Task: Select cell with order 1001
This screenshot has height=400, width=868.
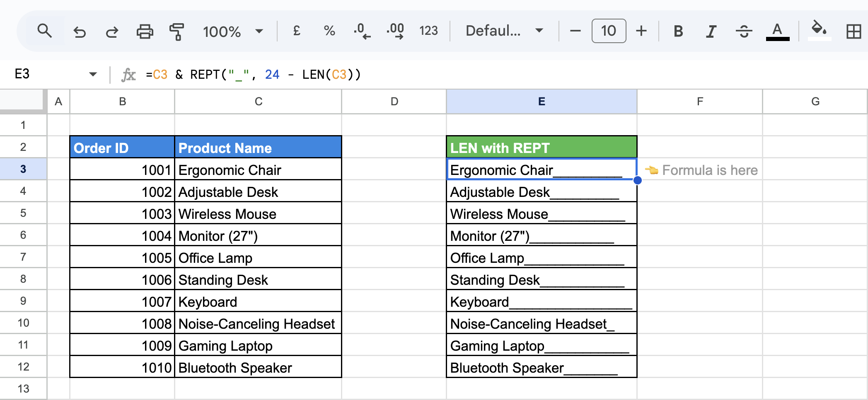Action: (122, 169)
